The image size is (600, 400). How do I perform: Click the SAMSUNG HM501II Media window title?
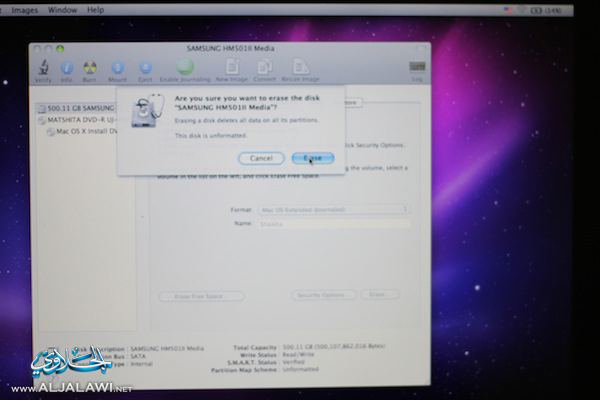pos(230,48)
